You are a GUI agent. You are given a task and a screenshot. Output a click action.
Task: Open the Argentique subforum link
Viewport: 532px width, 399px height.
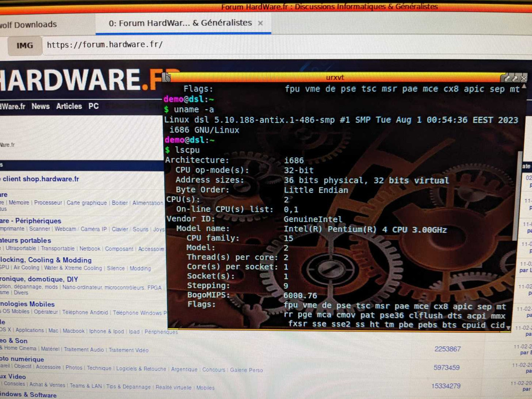(184, 369)
